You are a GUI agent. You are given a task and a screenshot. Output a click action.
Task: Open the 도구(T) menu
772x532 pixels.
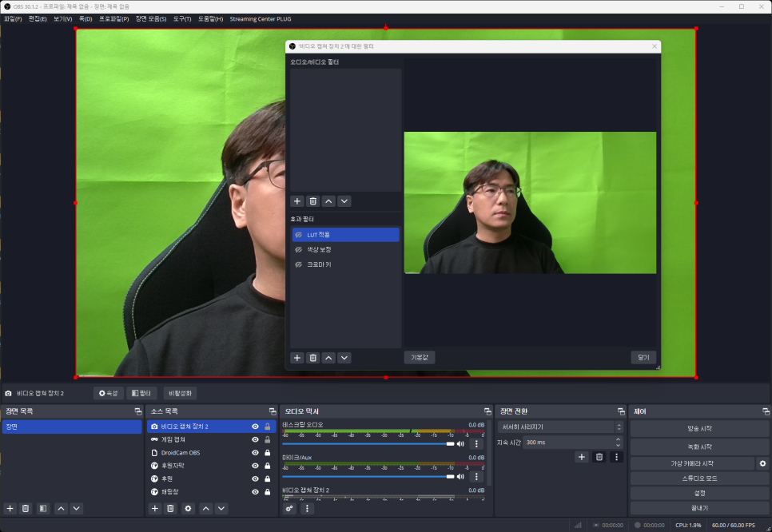pyautogui.click(x=182, y=18)
